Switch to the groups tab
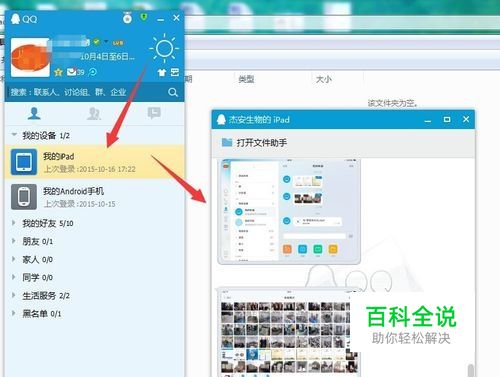The height and width of the screenshot is (377, 500). (x=94, y=113)
